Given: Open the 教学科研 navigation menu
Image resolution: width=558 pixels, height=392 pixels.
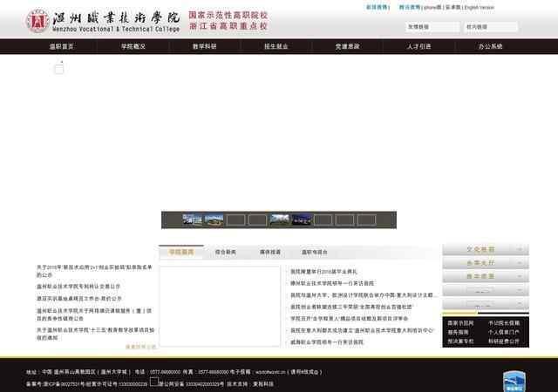Looking at the screenshot, I should (x=205, y=46).
